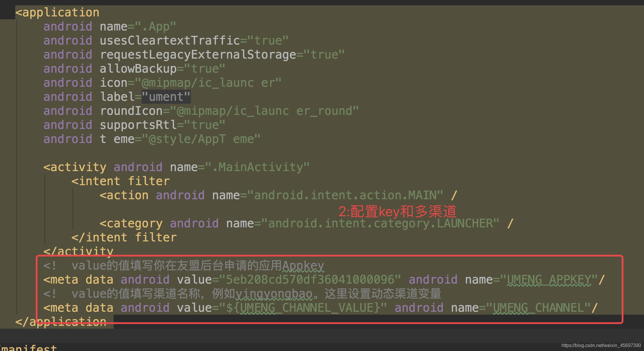Viewport: 644px width, 351px height.
Task: Click the android.intent.category.LAUNCHER string
Action: tap(380, 224)
